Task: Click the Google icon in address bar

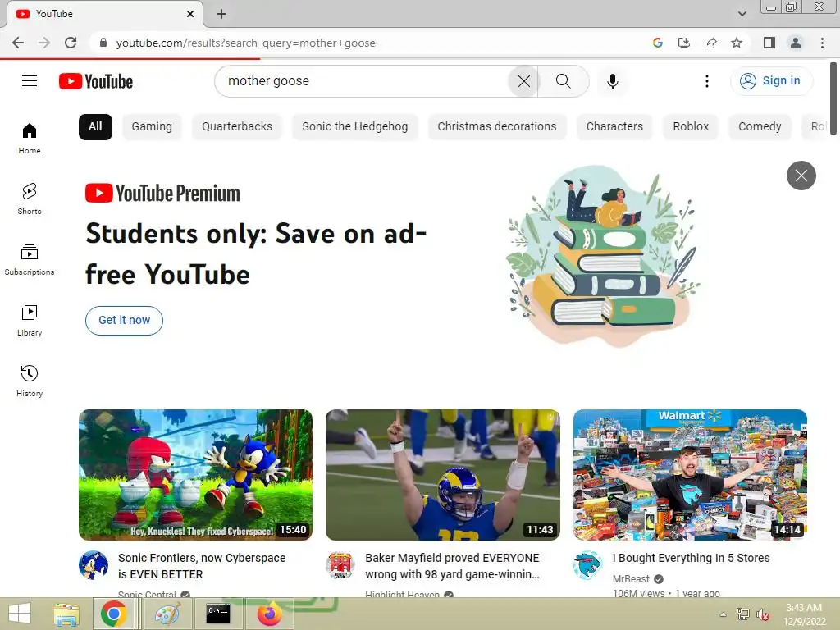Action: tap(658, 43)
